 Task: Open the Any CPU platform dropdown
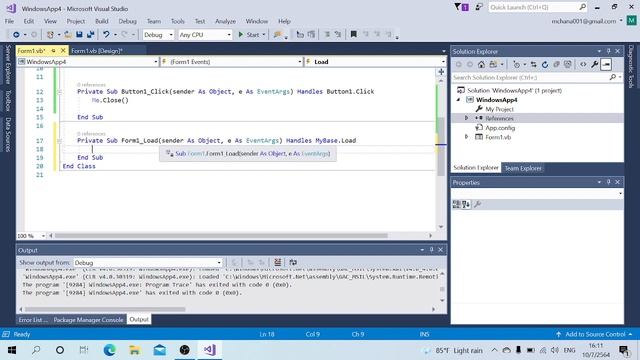click(205, 35)
